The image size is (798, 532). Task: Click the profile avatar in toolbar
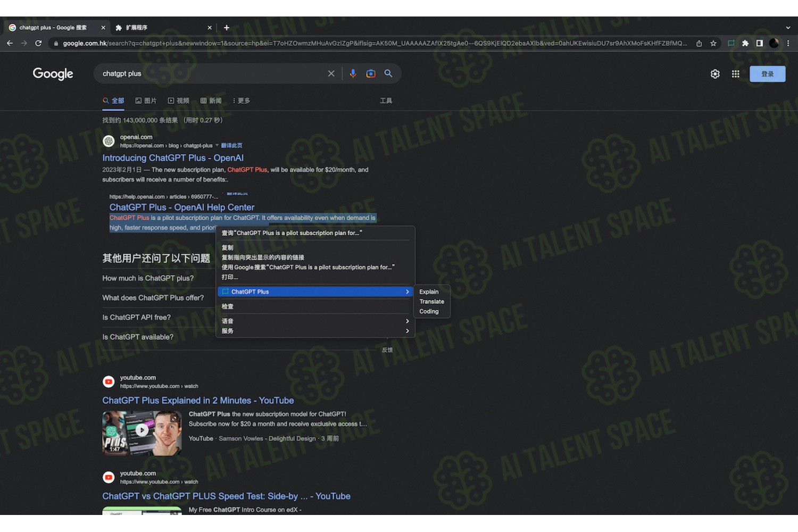pos(774,43)
